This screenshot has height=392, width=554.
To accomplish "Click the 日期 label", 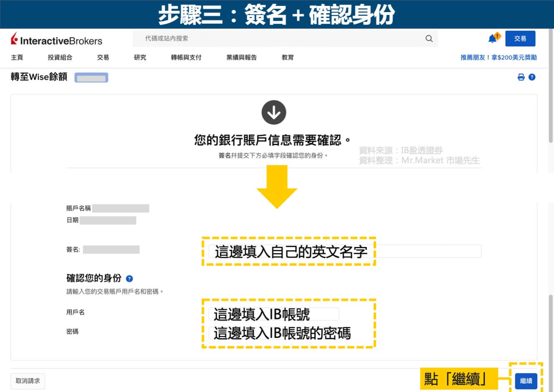I will (73, 220).
